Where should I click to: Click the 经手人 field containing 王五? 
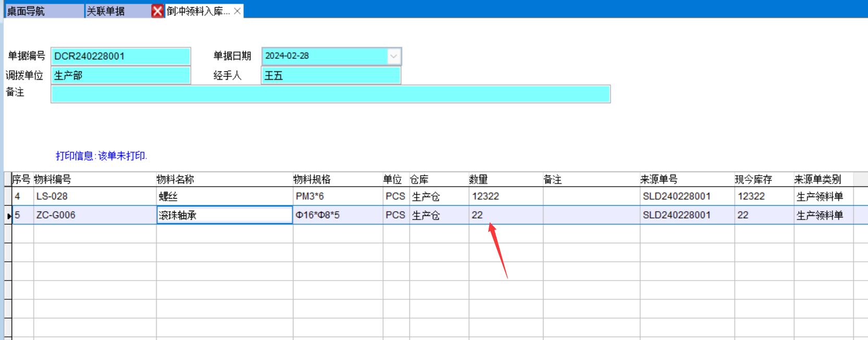(x=330, y=76)
